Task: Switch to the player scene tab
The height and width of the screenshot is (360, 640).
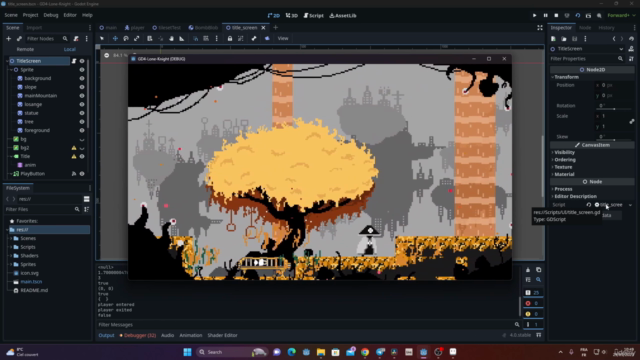Action: pyautogui.click(x=134, y=28)
